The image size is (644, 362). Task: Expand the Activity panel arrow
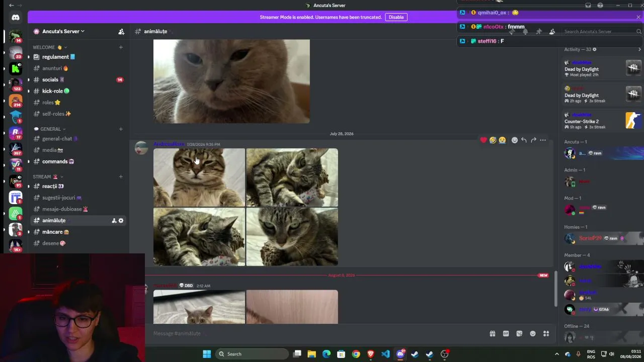[x=639, y=49]
